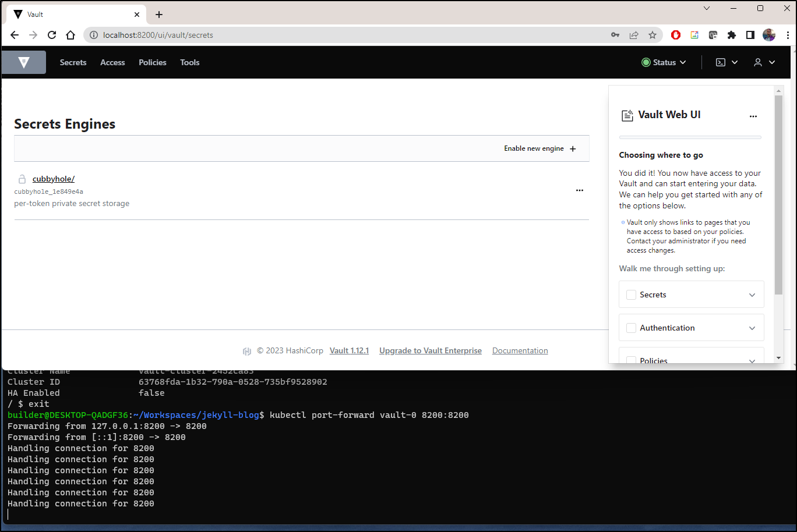This screenshot has width=797, height=532.
Task: Open the Access nav menu
Action: (x=112, y=62)
